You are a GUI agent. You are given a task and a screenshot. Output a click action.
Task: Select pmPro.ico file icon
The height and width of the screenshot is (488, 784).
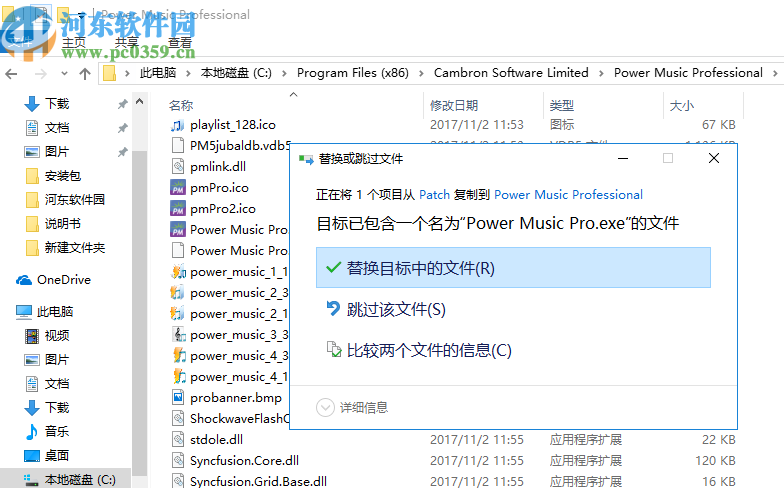[178, 188]
